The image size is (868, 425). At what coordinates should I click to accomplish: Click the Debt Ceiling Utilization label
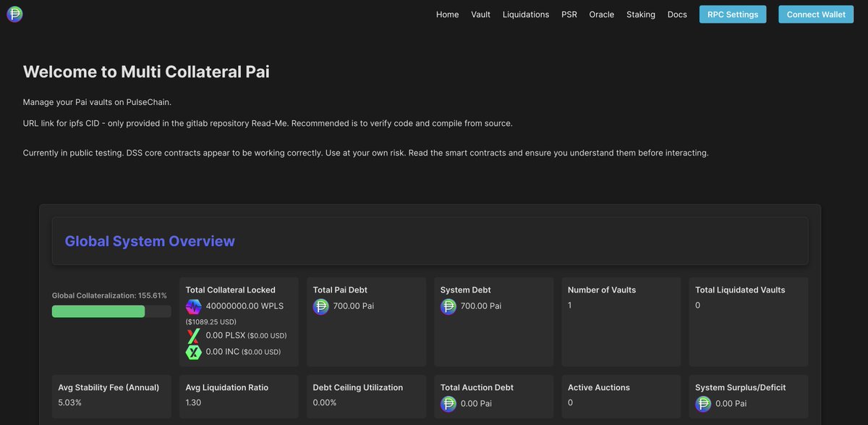tap(358, 387)
